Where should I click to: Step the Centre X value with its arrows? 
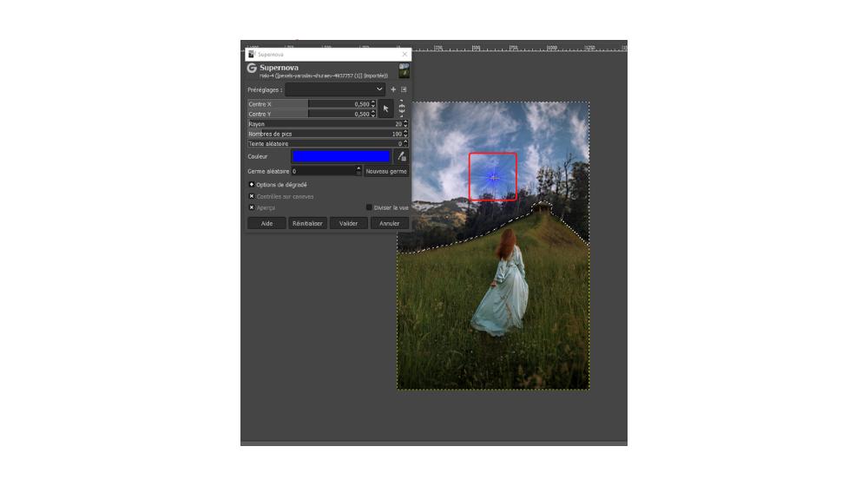point(373,104)
